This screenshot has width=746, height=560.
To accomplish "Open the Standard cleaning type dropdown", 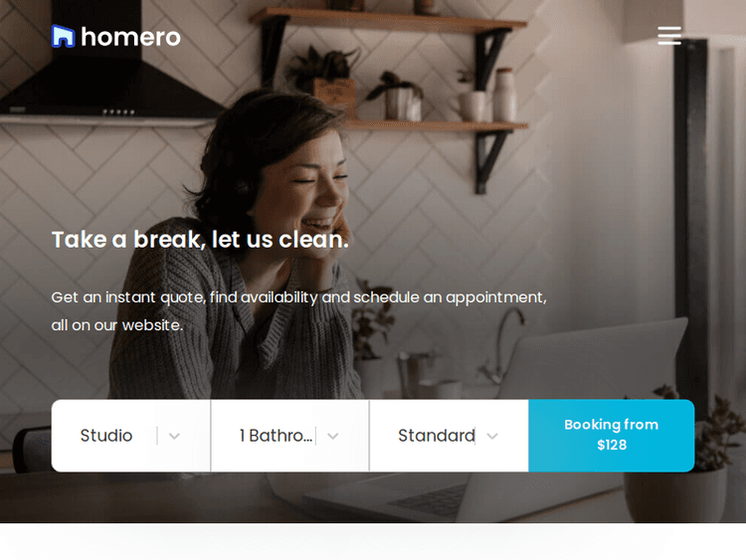I will click(x=449, y=436).
